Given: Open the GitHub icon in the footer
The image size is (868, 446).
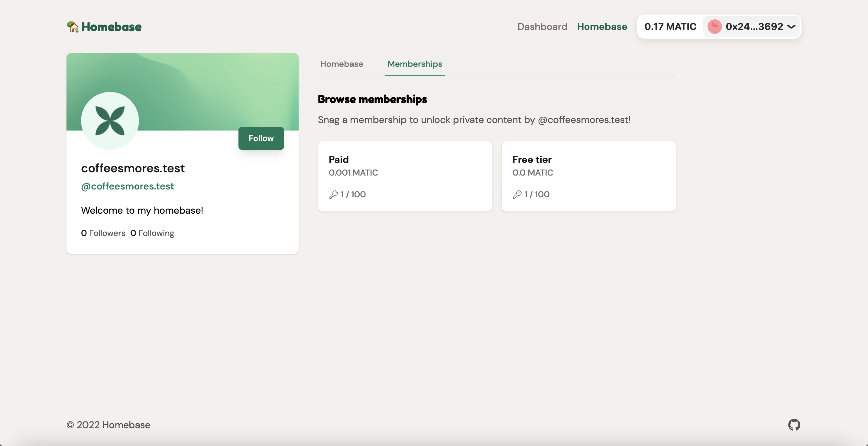Looking at the screenshot, I should click(x=794, y=425).
